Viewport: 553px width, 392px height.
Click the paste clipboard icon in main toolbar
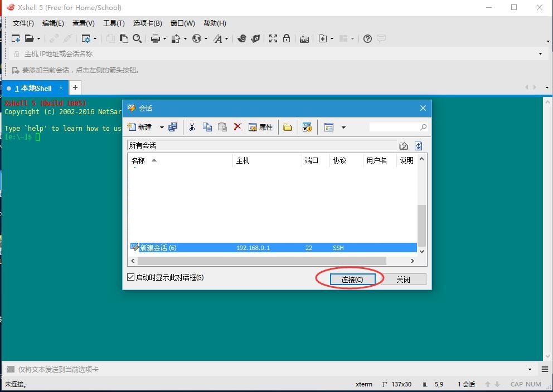tap(123, 38)
